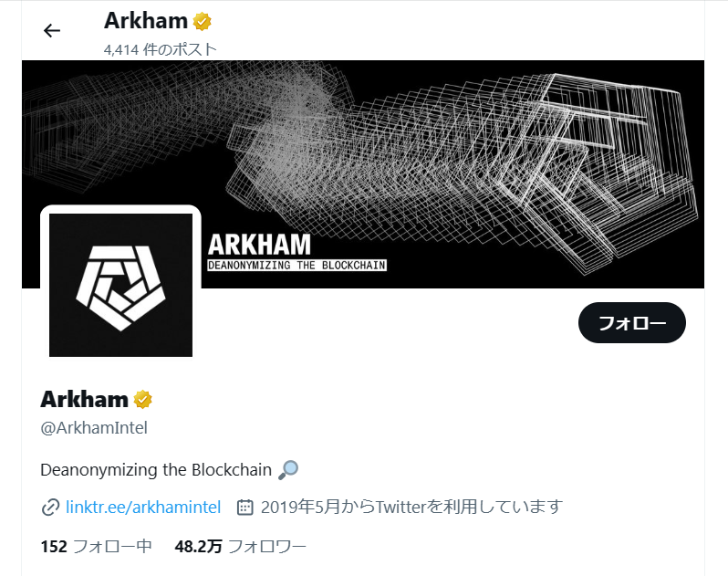Click the Deanonymizing the Blockchain bio text
The width and height of the screenshot is (728, 576).
156,470
